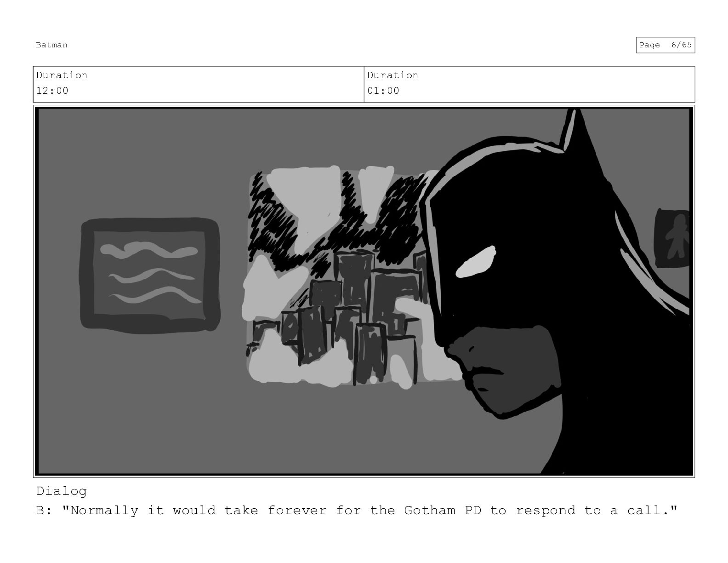Click the right 'Duration' label above 01:00
728x563 pixels.
[x=392, y=75]
